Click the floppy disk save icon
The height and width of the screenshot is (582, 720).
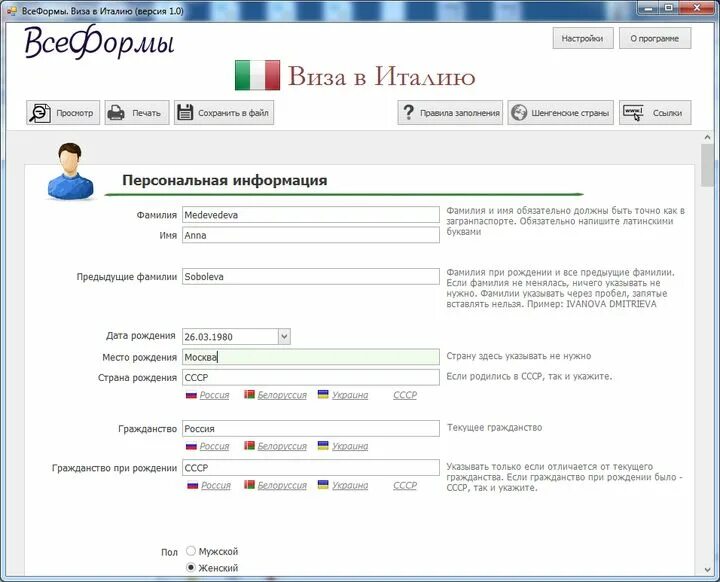pos(185,113)
